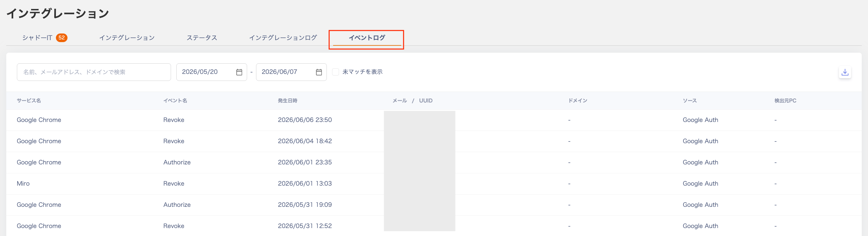Image resolution: width=868 pixels, height=236 pixels.
Task: Select Google Chrome in the 2026/06/06 23:50 row
Action: pyautogui.click(x=39, y=120)
